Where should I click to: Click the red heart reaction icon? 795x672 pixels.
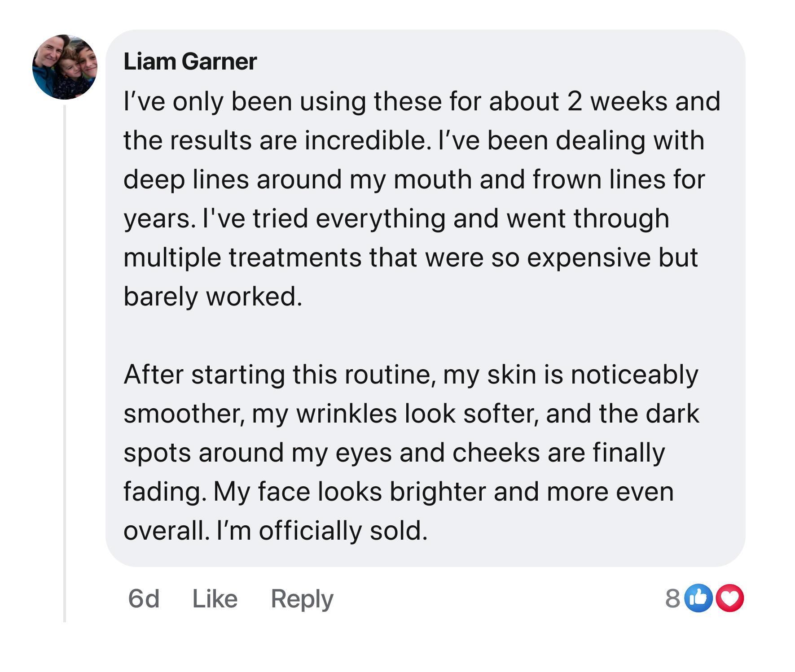click(x=729, y=598)
